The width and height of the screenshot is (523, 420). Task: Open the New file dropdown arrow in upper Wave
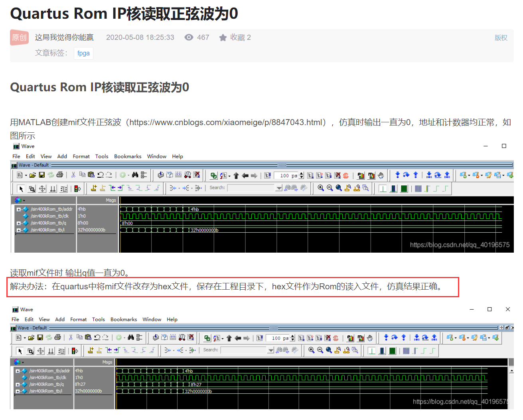[26, 175]
